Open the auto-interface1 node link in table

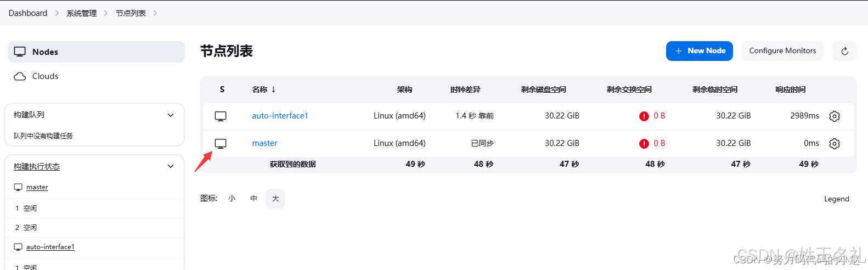tap(280, 116)
